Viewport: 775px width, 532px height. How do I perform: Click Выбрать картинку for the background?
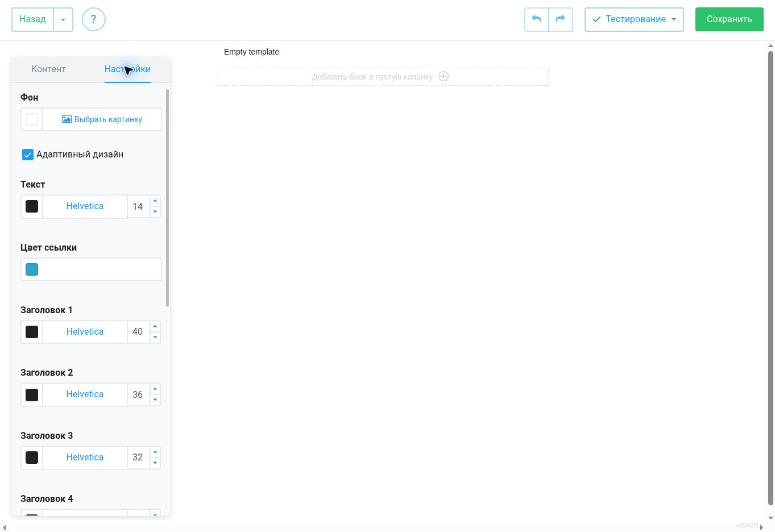pyautogui.click(x=102, y=119)
